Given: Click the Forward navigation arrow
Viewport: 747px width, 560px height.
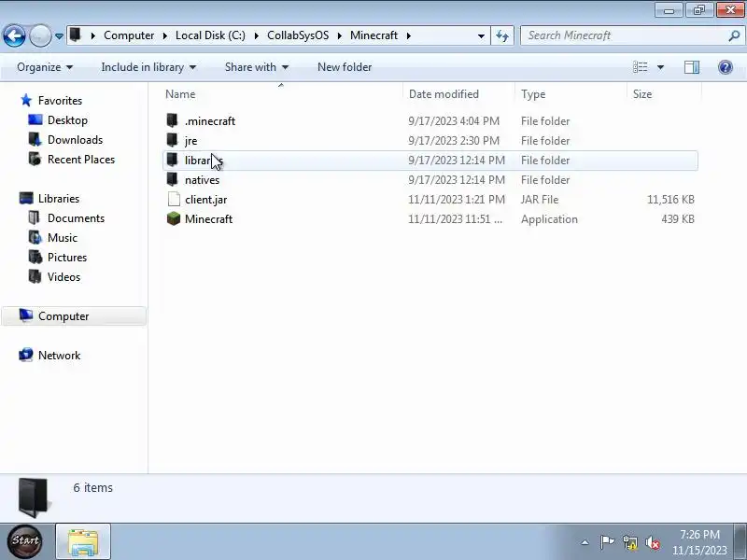Looking at the screenshot, I should (x=40, y=35).
